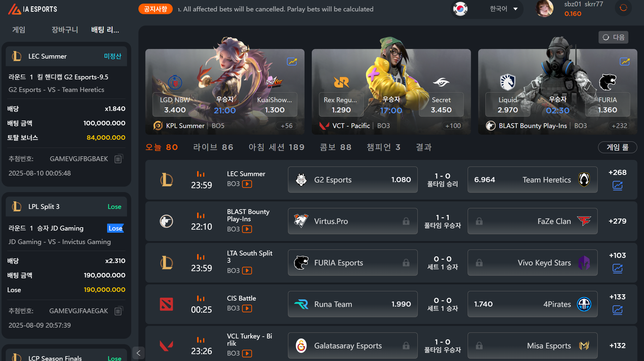Click trend chart icon on BLAST Bounty card
Viewport: 644px width, 361px height.
(x=625, y=62)
